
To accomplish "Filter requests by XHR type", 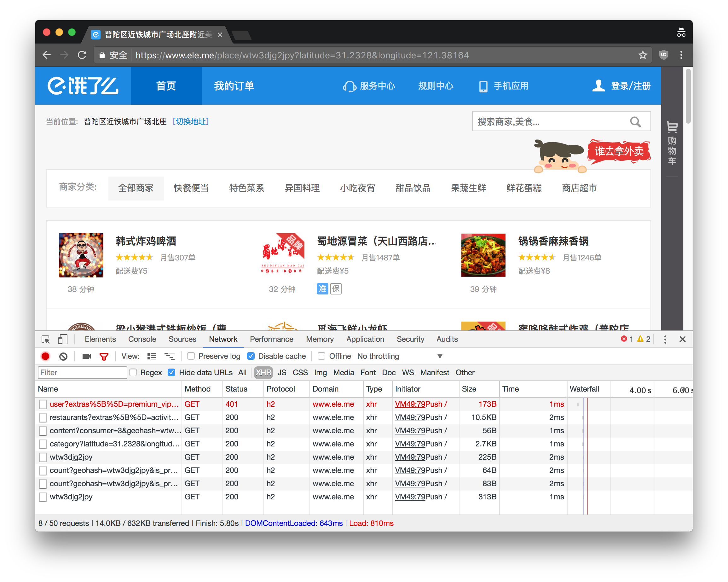I will (263, 372).
